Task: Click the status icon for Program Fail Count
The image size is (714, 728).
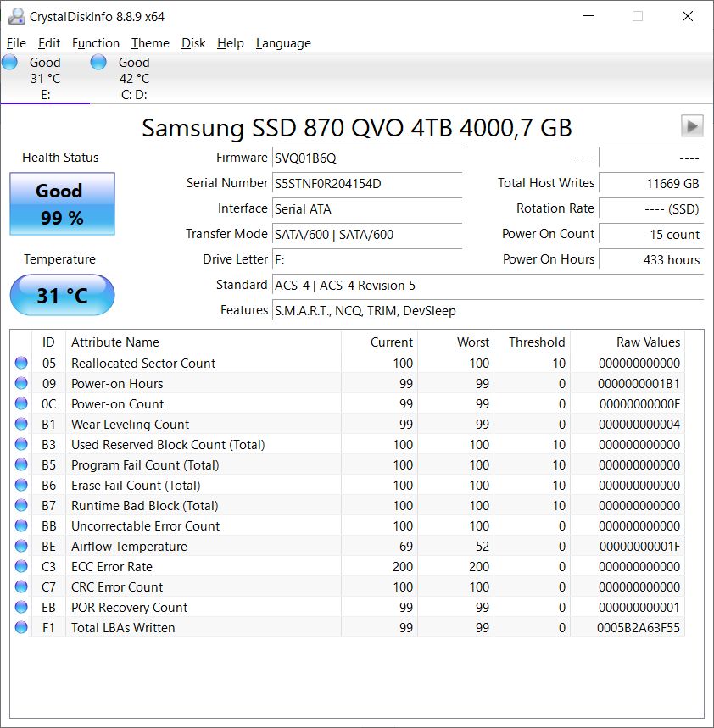Action: click(21, 464)
